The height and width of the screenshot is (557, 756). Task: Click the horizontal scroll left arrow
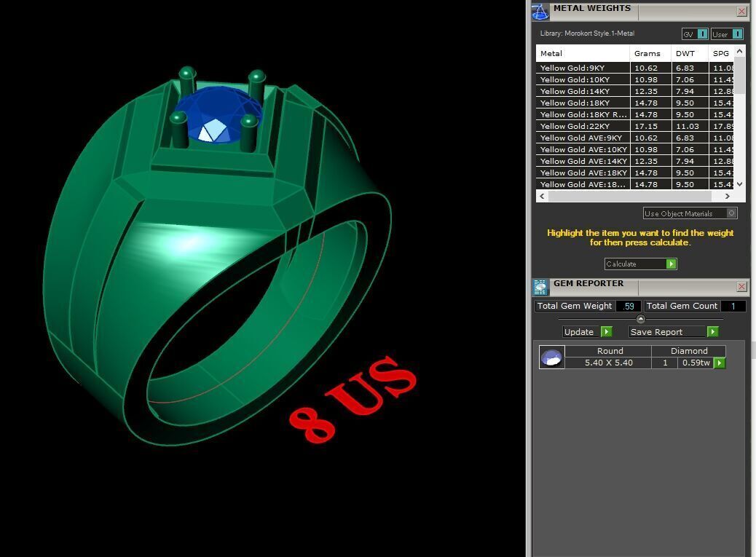(542, 196)
